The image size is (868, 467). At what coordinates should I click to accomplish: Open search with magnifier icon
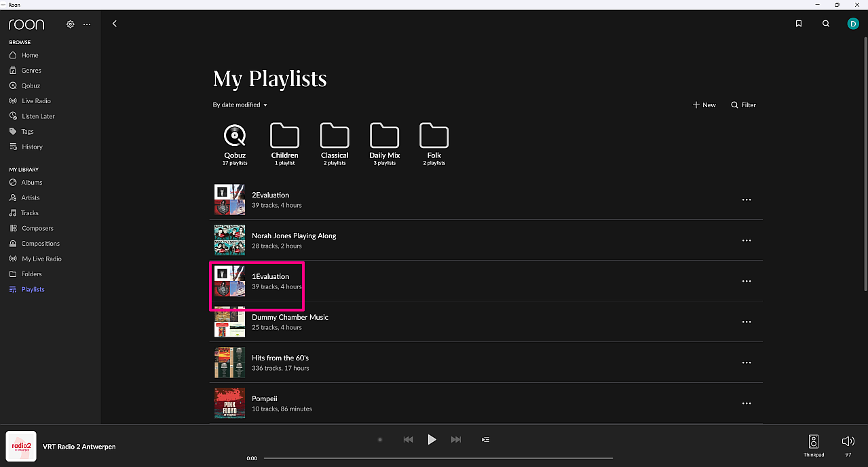tap(826, 24)
